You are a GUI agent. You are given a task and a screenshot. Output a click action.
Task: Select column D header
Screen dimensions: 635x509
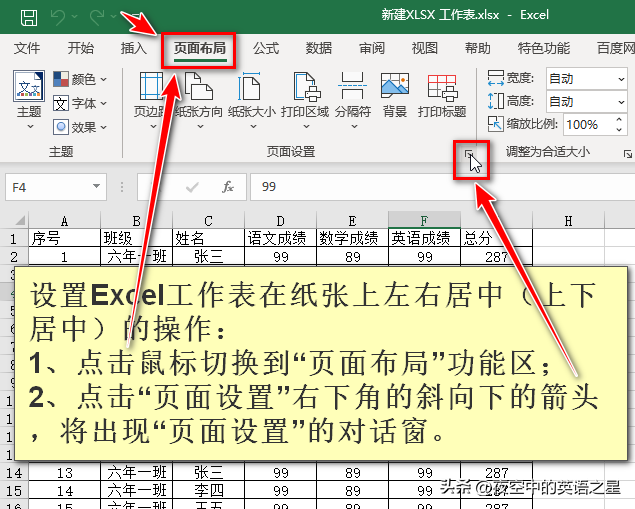pyautogui.click(x=280, y=221)
